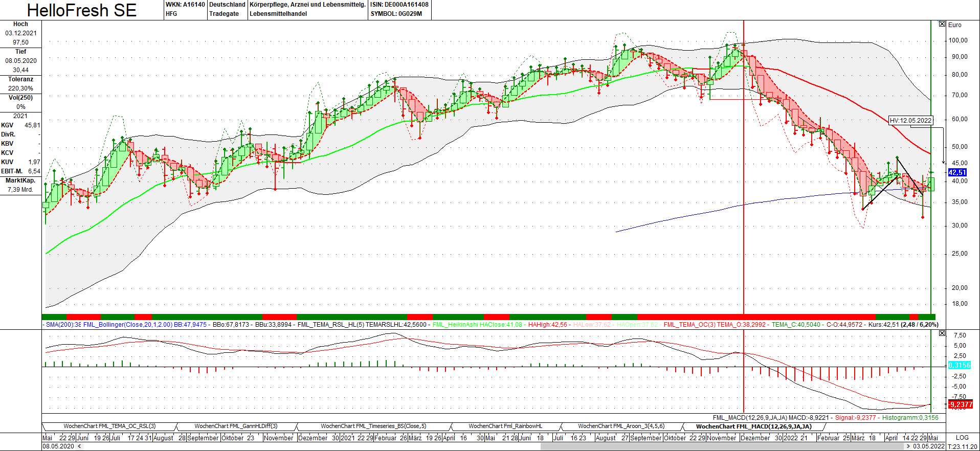Click the FML_HeikinAshi legend entry
Image resolution: width=980 pixels, height=451 pixels.
455,325
